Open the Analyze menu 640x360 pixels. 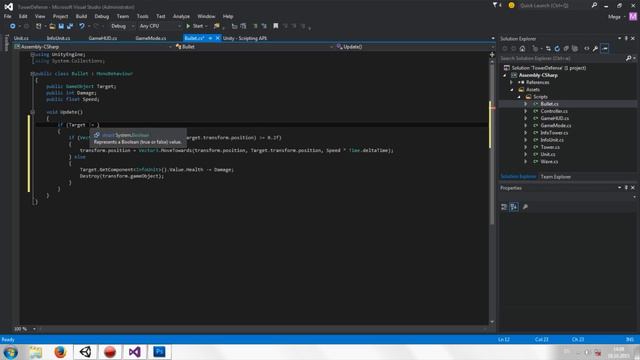[x=181, y=16]
